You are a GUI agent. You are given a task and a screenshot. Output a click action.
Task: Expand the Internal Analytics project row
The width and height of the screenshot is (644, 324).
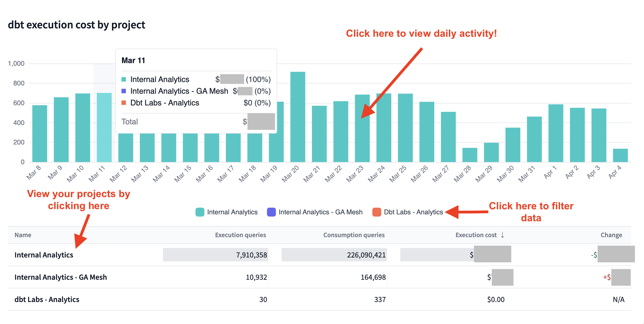(x=44, y=255)
